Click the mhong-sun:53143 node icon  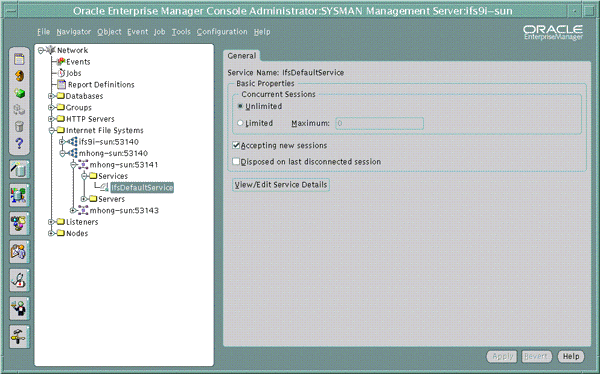coord(83,210)
